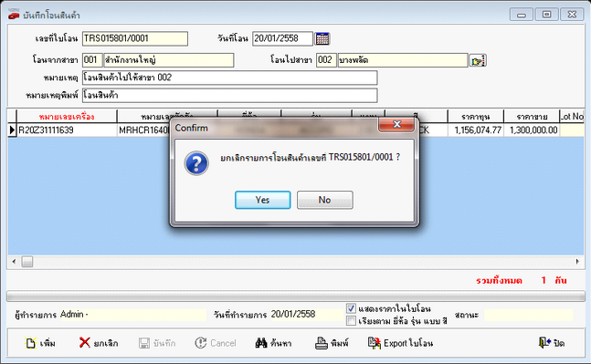The image size is (591, 364).
Task: Click Export ใบโอน button
Action: 400,343
